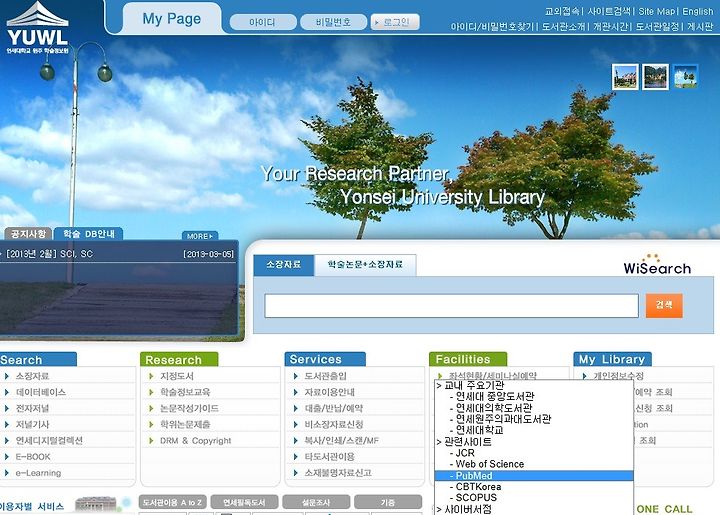Screen dimensions: 720x515
Task: Open 소재불명자료신고 under Services
Action: click(338, 473)
